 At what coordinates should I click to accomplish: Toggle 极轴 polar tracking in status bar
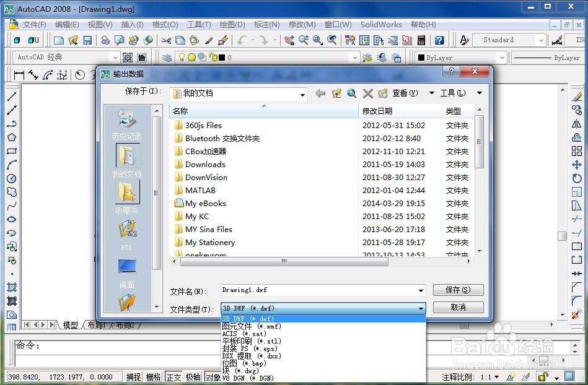pyautogui.click(x=193, y=377)
